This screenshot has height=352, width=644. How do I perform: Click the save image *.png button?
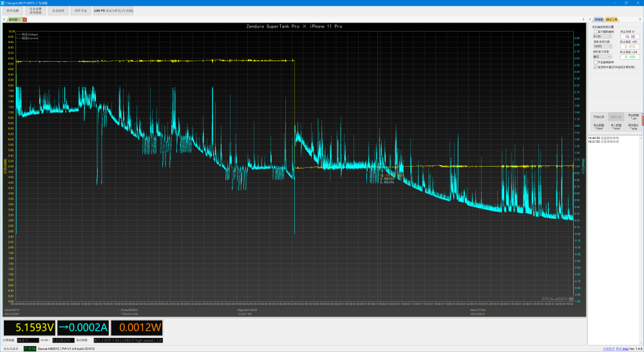coord(633,127)
